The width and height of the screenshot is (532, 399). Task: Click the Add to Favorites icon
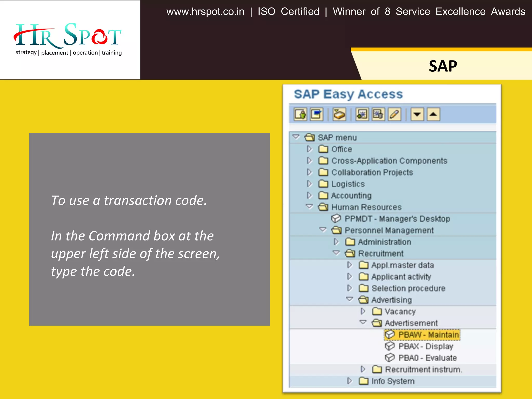(x=362, y=114)
